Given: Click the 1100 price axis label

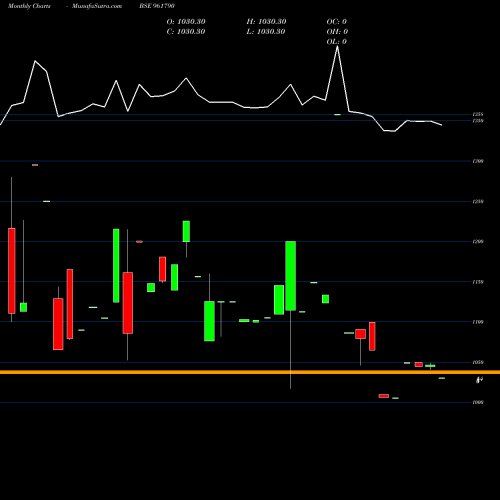Looking at the screenshot, I should click(x=478, y=322).
